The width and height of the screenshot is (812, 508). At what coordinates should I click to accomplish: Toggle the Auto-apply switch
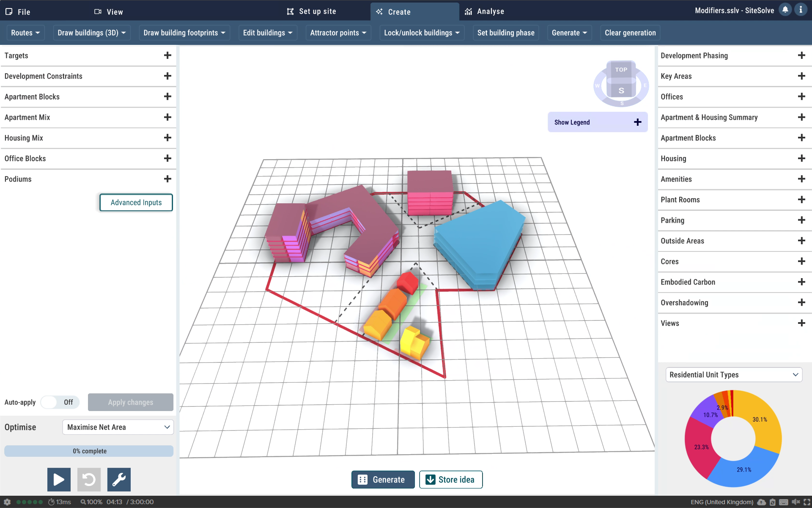[x=60, y=402]
